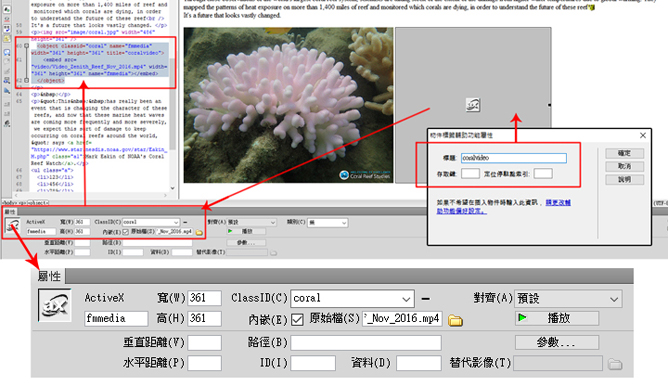Click code line '<ul class="a">'
The width and height of the screenshot is (668, 386).
[52, 170]
